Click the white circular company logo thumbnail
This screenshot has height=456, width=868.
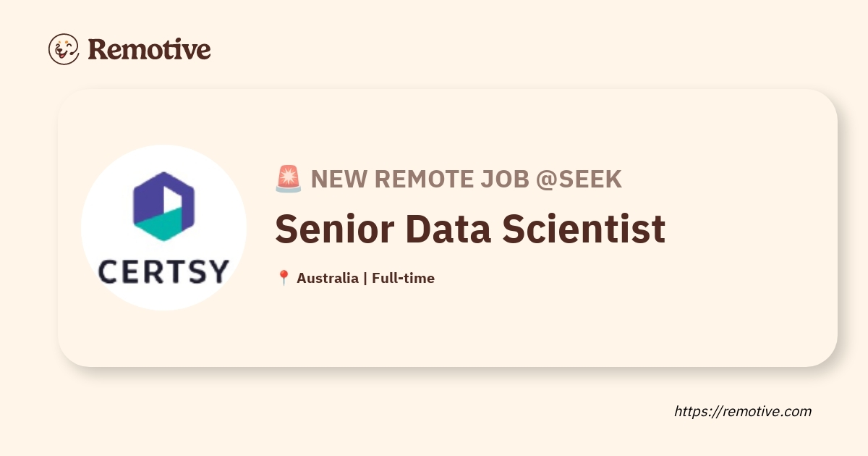click(x=164, y=227)
